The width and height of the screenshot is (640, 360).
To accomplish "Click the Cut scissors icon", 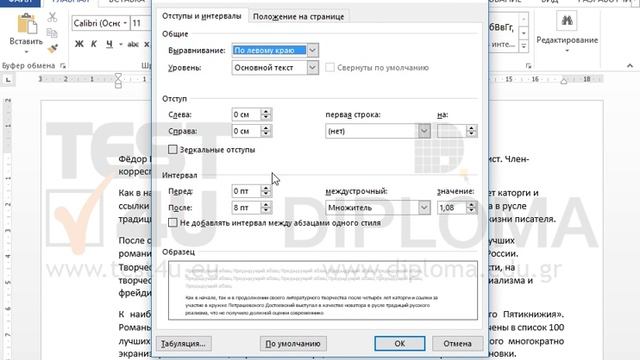I will 52,17.
